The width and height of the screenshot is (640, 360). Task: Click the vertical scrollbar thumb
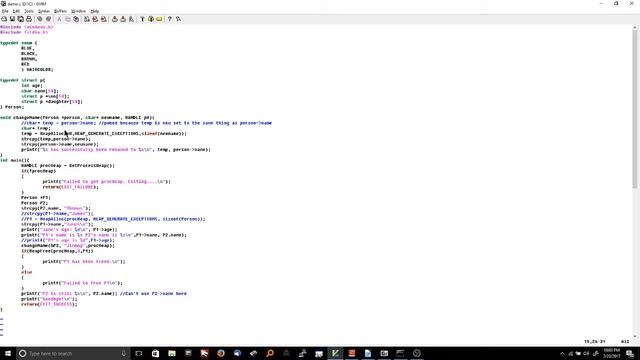(x=635, y=109)
